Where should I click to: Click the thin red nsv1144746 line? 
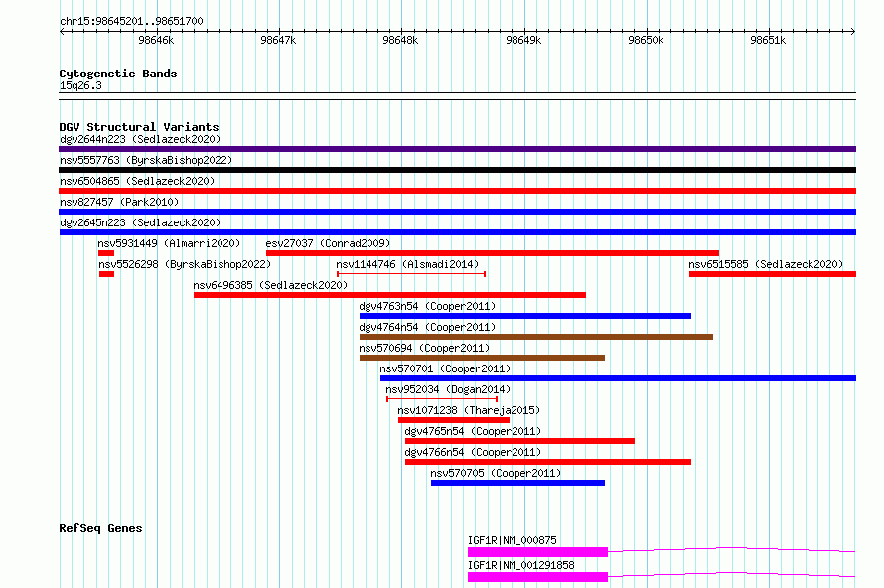coord(411,274)
